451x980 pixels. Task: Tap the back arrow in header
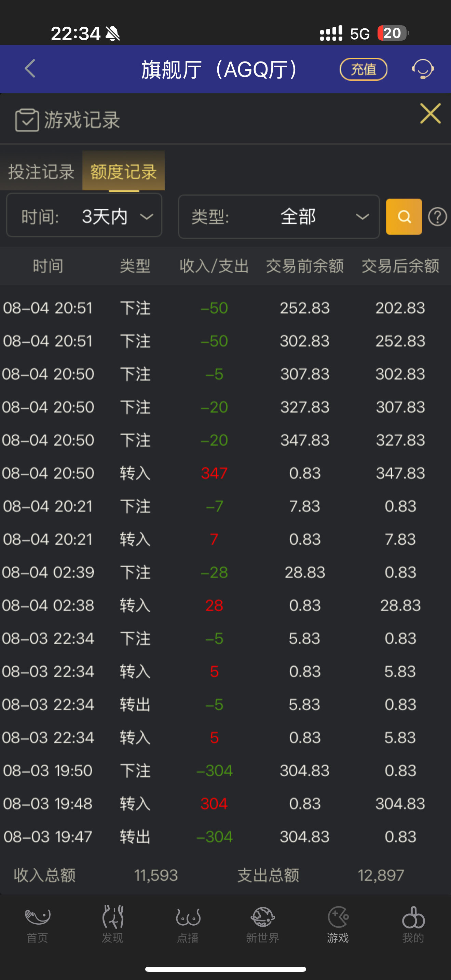[x=30, y=69]
